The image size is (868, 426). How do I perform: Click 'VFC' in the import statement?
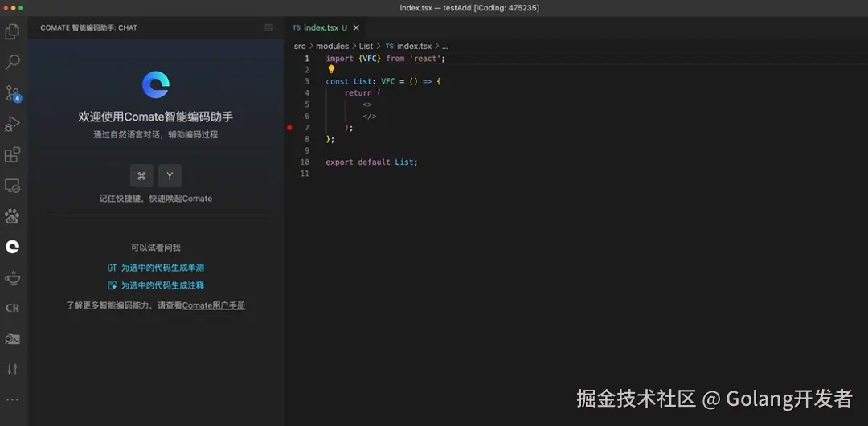[x=369, y=58]
